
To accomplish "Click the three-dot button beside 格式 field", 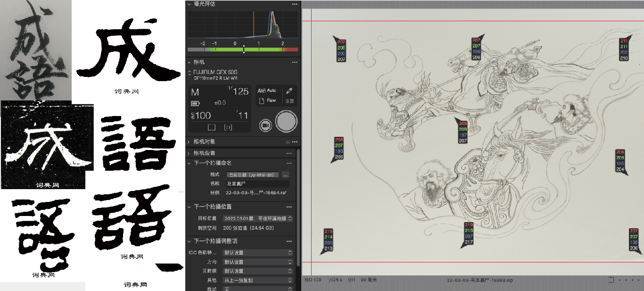I will [285, 175].
